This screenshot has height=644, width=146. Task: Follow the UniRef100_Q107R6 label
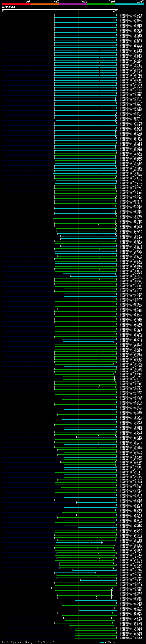[x=131, y=324]
